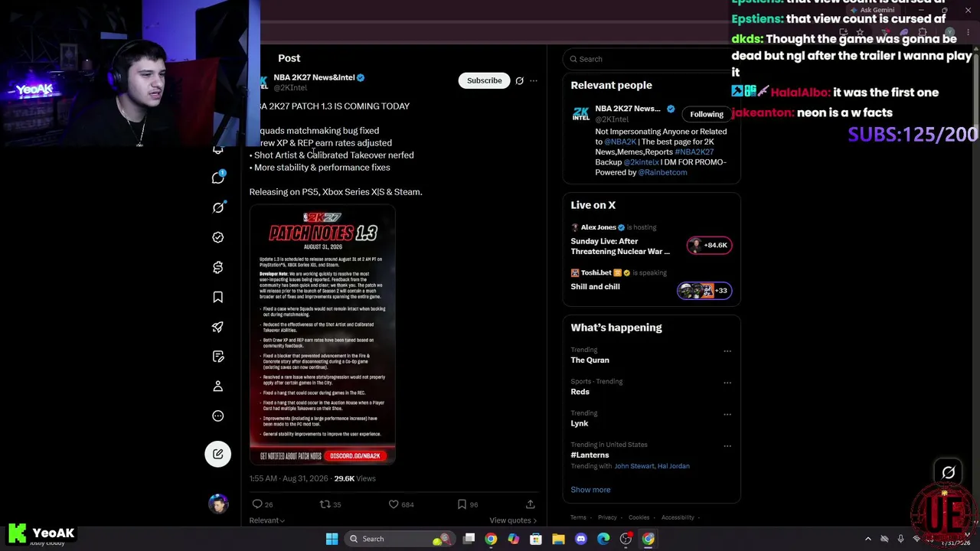
Task: Open the @2kintelx backup account link
Action: pos(641,162)
